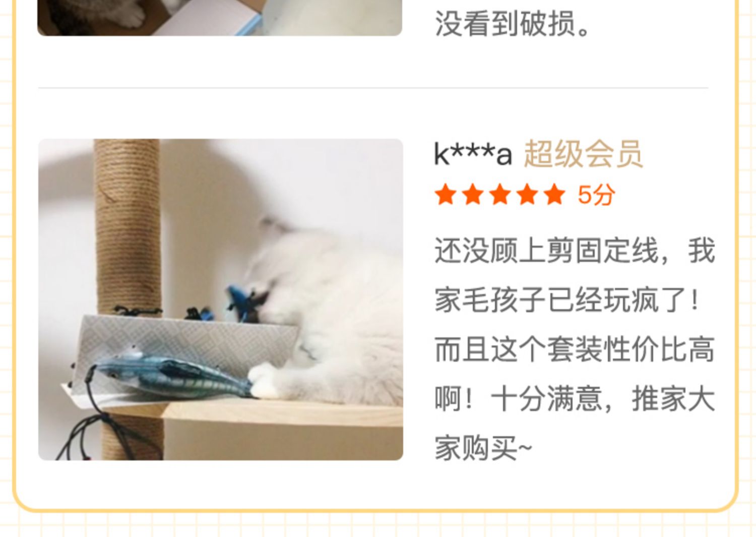This screenshot has height=537, width=756.
Task: Click the second orange rating star
Action: tap(473, 195)
